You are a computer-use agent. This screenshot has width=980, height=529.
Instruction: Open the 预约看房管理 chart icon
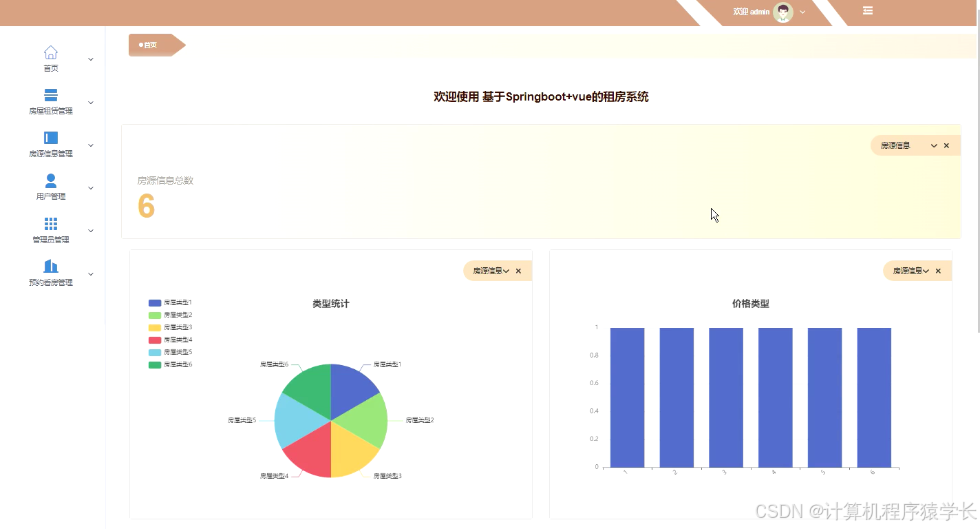click(x=50, y=266)
